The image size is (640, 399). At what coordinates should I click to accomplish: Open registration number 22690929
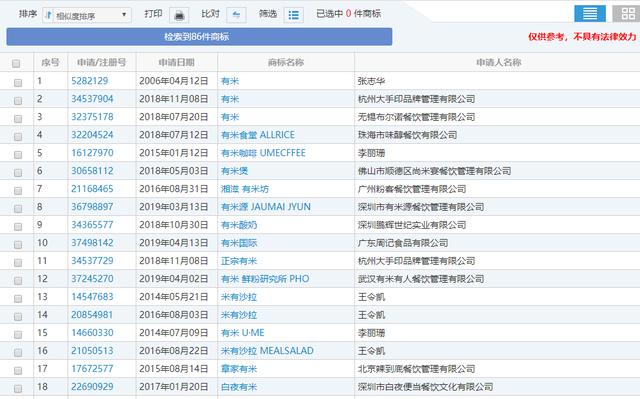(x=92, y=386)
